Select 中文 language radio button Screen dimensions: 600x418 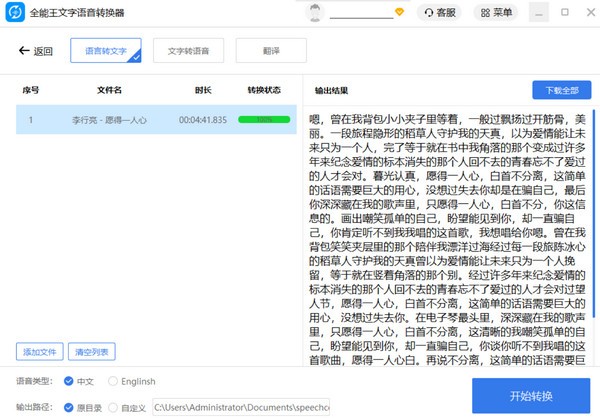68,381
